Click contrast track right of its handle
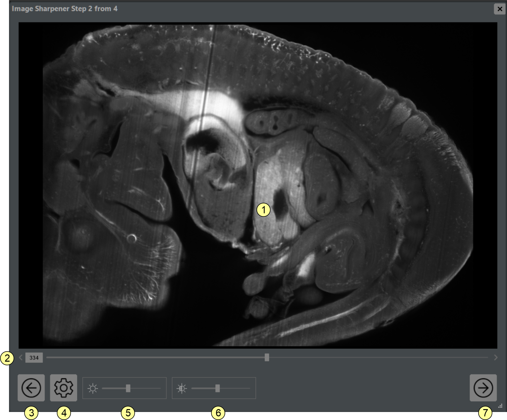Screen dimensions: 507x420 tap(235, 388)
